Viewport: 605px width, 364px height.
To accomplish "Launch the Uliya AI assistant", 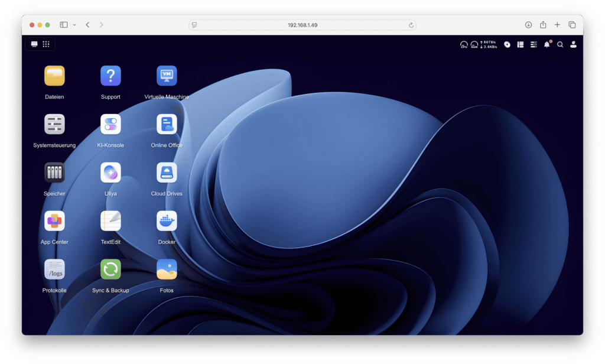I will (x=110, y=173).
